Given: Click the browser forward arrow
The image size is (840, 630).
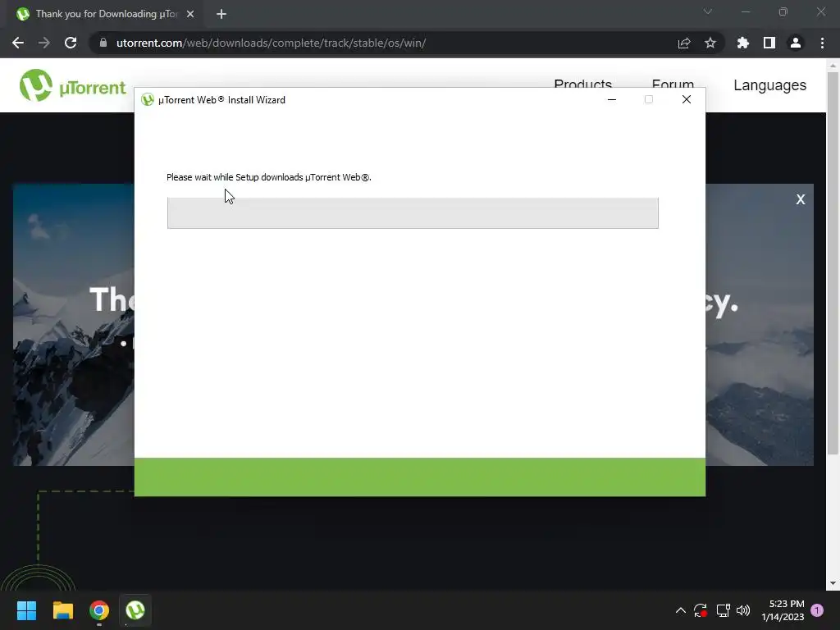Looking at the screenshot, I should point(44,43).
